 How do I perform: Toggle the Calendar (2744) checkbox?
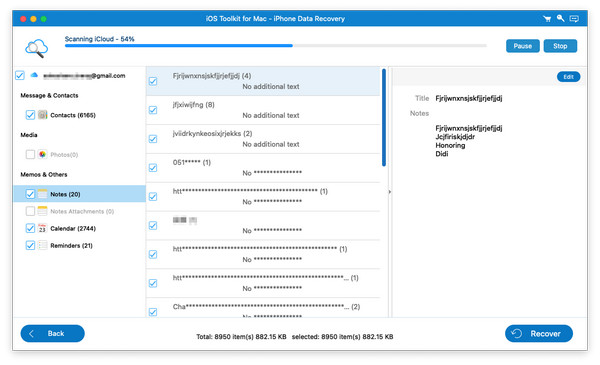coord(30,228)
